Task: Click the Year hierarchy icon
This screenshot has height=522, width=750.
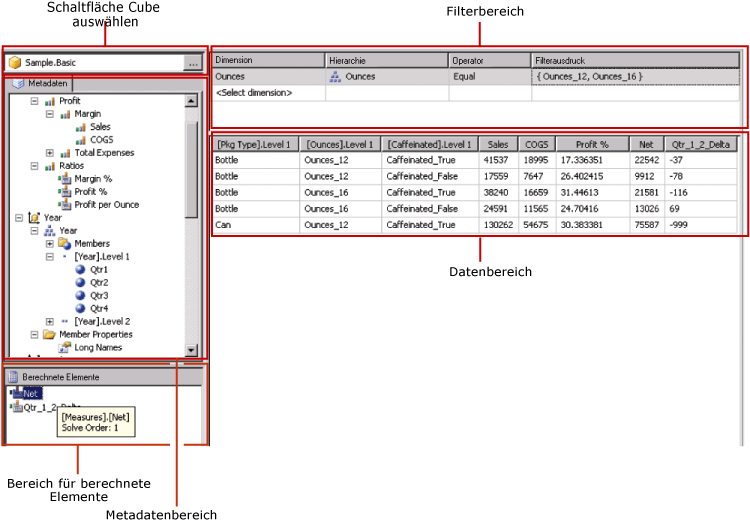Action: [x=50, y=231]
